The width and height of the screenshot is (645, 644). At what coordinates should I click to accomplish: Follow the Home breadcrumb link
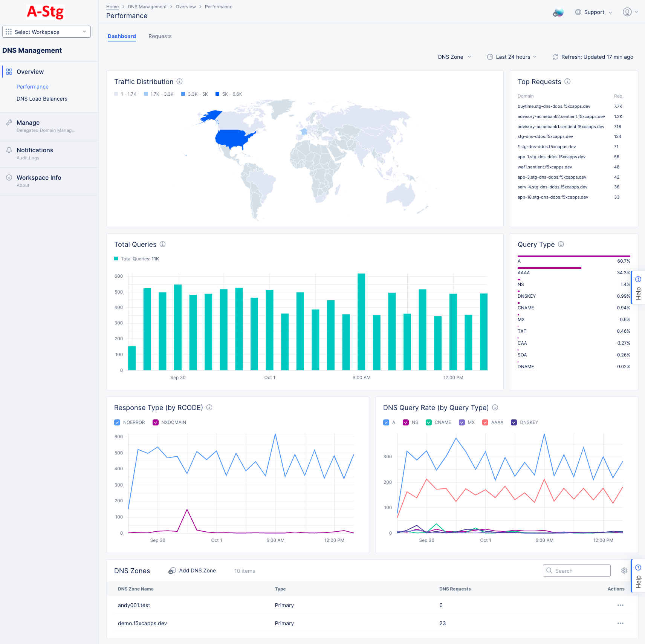click(x=112, y=6)
